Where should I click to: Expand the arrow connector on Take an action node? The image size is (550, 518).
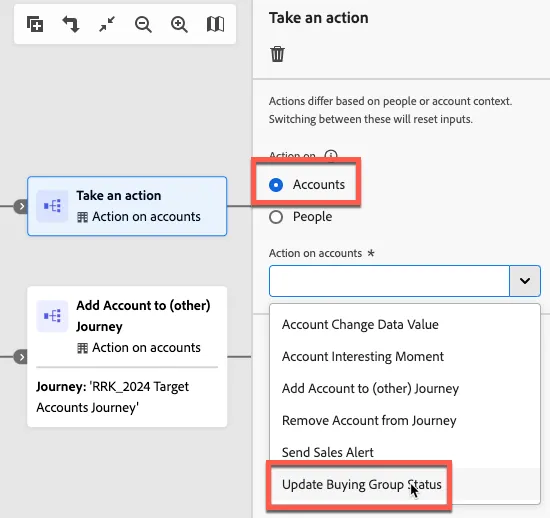21,206
